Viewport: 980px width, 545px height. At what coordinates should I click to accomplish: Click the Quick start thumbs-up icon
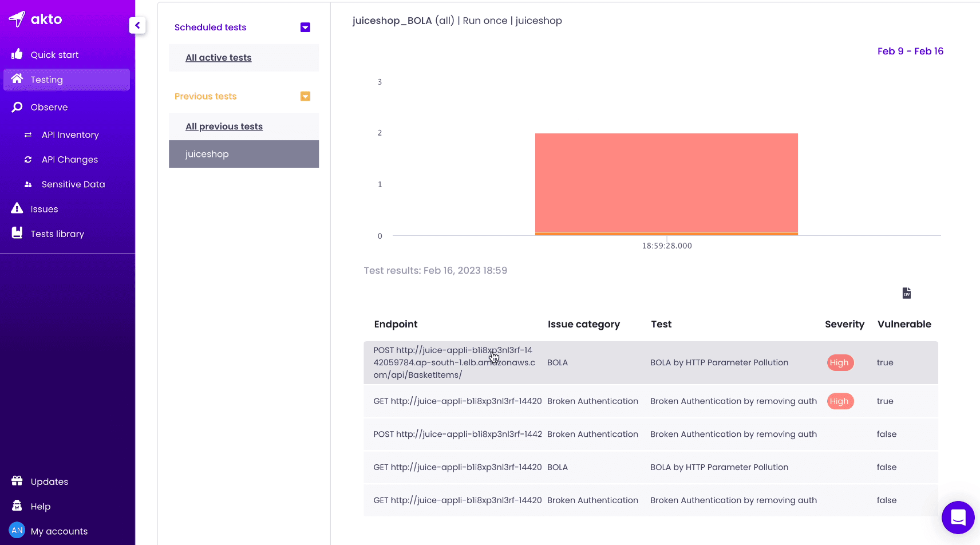point(17,54)
